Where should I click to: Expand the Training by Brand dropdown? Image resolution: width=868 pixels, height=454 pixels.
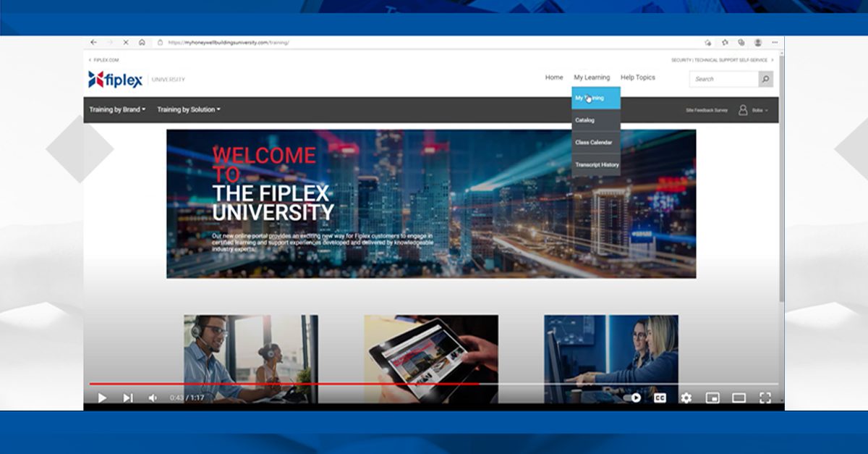click(117, 110)
